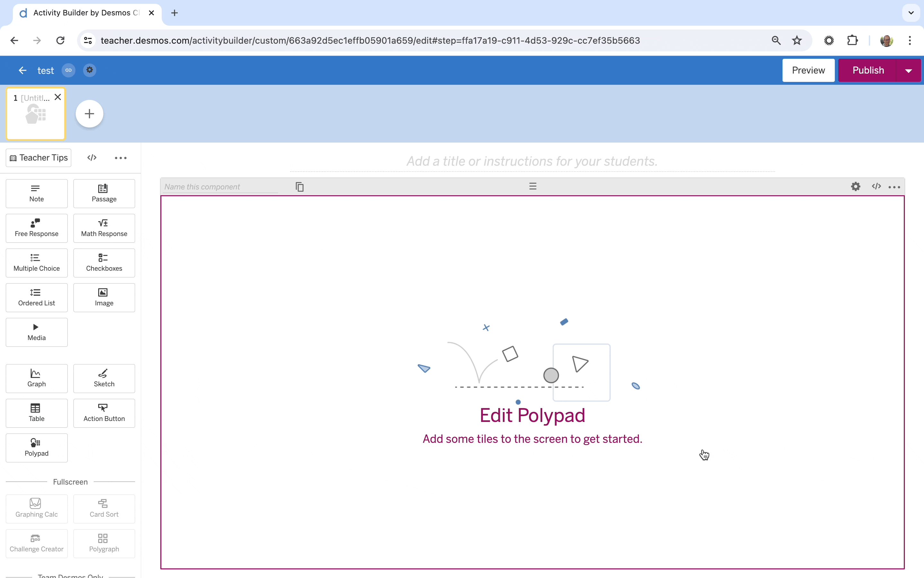Image resolution: width=924 pixels, height=578 pixels.
Task: Click the Name this component field
Action: 221,187
